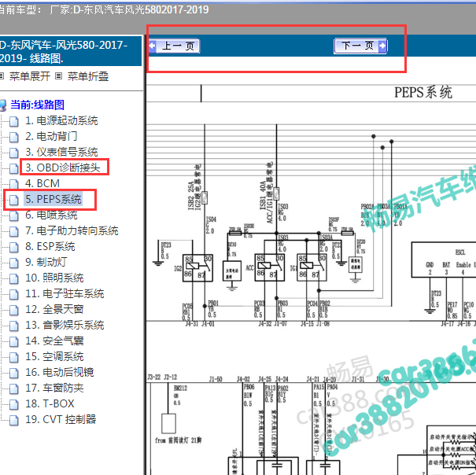Click page icon beside 电喷系统

pos(13,215)
